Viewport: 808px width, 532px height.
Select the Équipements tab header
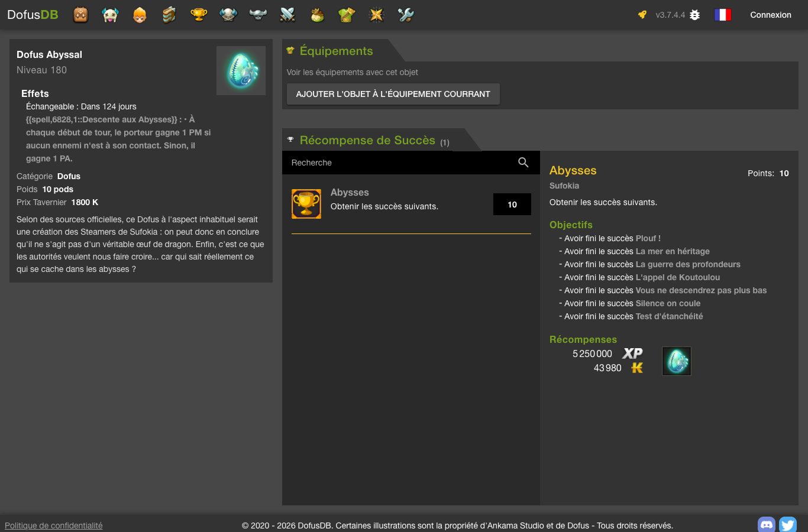[336, 51]
